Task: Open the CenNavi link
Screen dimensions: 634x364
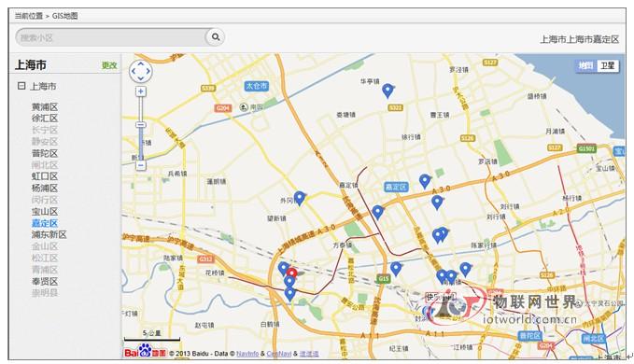Action: pyautogui.click(x=279, y=354)
